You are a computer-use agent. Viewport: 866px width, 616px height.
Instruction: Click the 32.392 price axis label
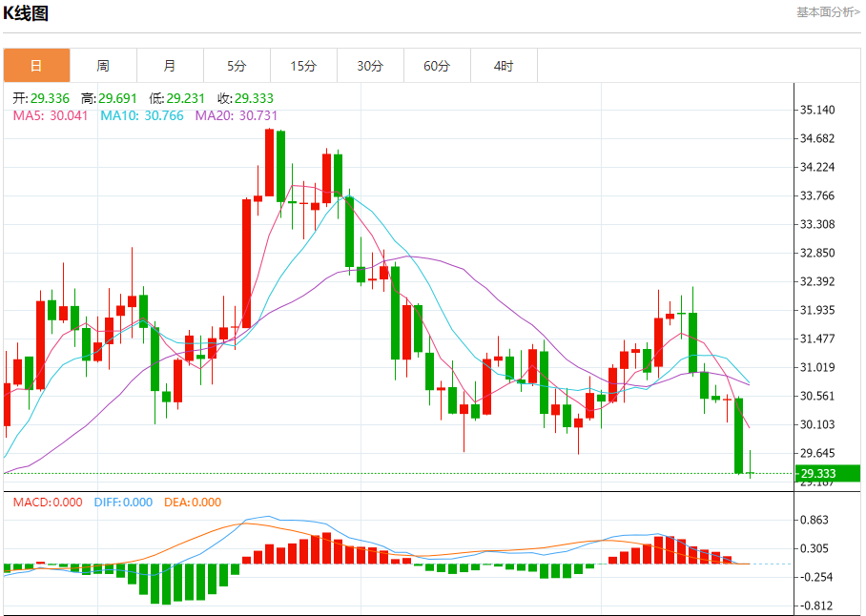(817, 282)
